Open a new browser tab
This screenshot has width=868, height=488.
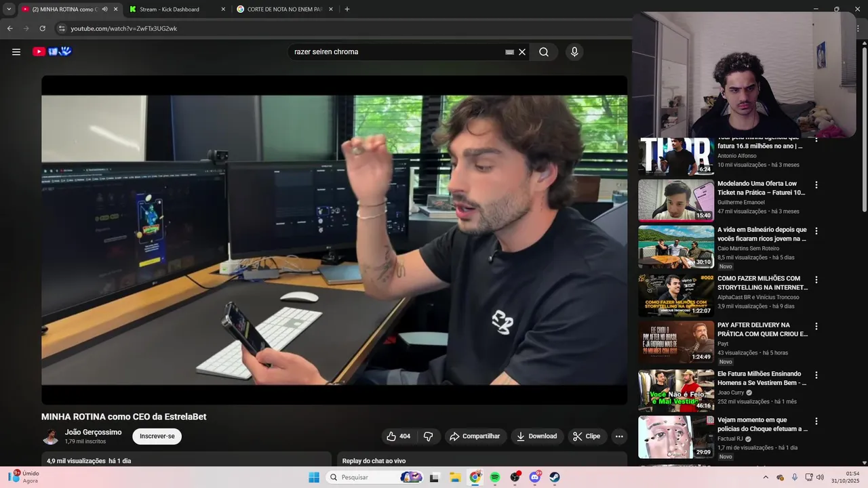coord(347,9)
